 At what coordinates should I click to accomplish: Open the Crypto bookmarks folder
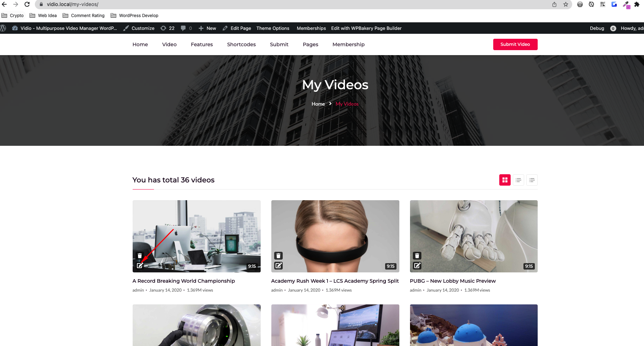tap(12, 15)
